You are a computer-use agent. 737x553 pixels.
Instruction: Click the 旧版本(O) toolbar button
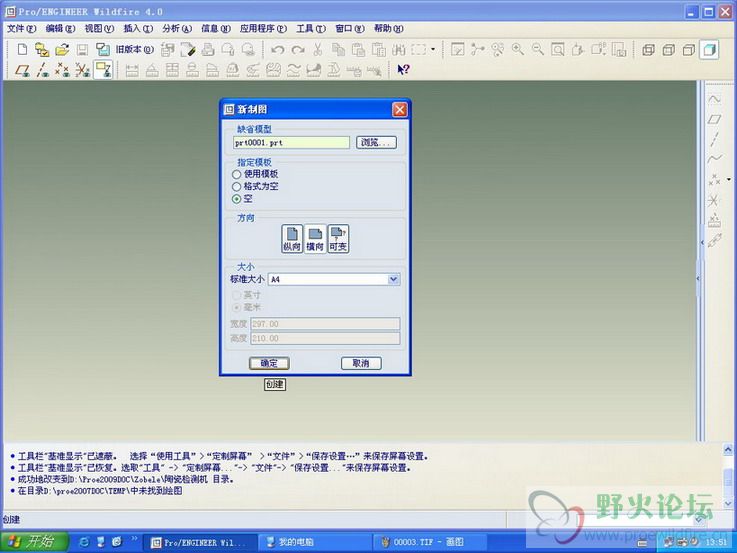pos(135,49)
